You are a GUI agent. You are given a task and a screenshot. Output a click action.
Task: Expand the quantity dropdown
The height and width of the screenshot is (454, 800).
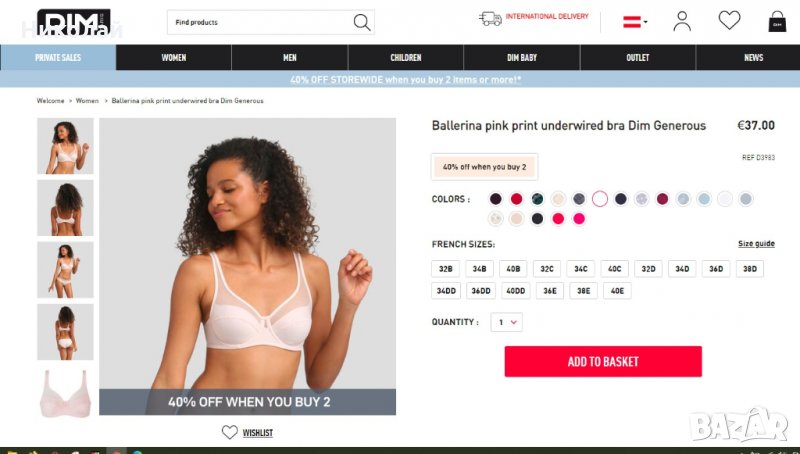[x=506, y=322]
